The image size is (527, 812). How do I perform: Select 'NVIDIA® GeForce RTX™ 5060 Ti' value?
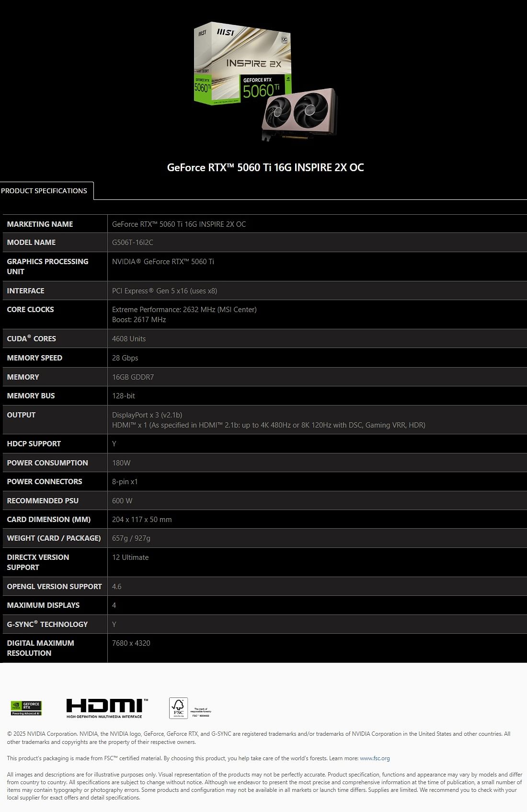point(163,262)
